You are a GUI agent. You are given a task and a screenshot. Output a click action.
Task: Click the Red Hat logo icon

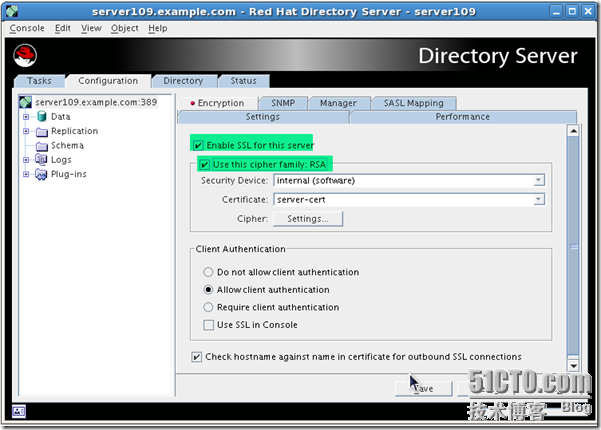[25, 56]
